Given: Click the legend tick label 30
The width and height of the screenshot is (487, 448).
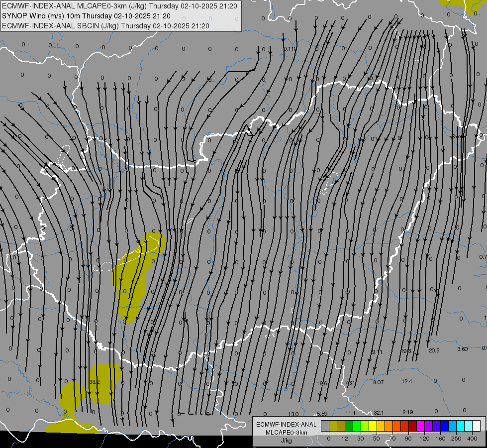Looking at the screenshot, I should pyautogui.click(x=361, y=439).
